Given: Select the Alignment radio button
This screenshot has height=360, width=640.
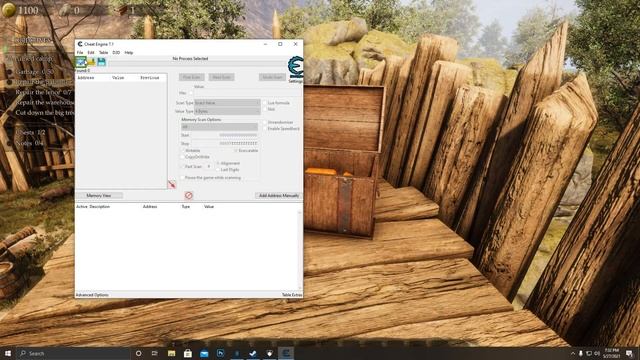Looking at the screenshot, I should point(218,163).
